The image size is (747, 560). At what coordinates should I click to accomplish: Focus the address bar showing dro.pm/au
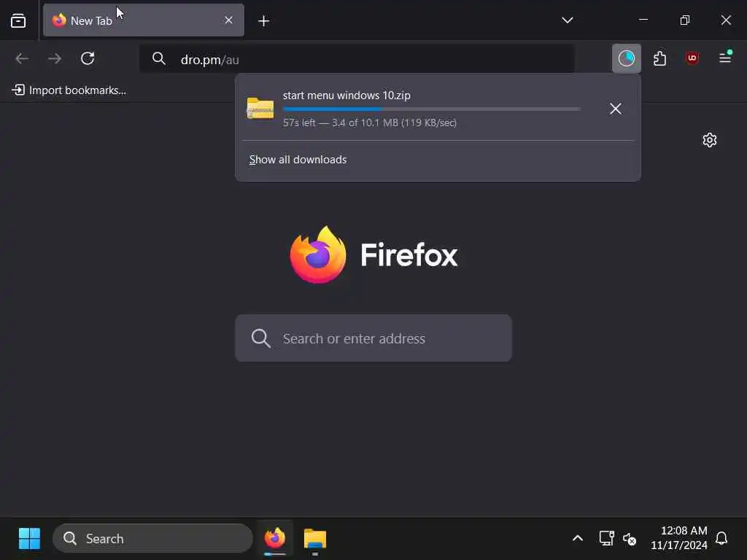click(x=356, y=59)
